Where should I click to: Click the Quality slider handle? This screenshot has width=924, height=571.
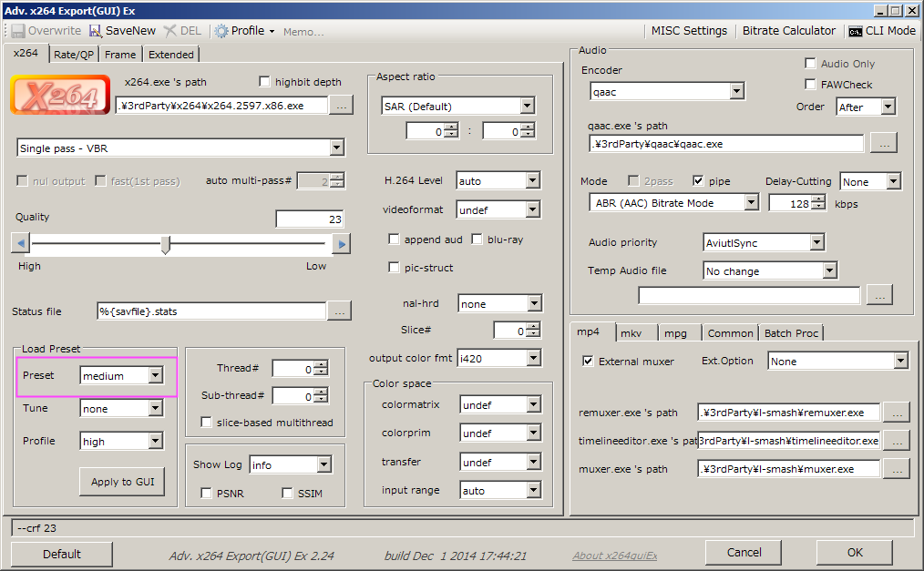coord(166,244)
